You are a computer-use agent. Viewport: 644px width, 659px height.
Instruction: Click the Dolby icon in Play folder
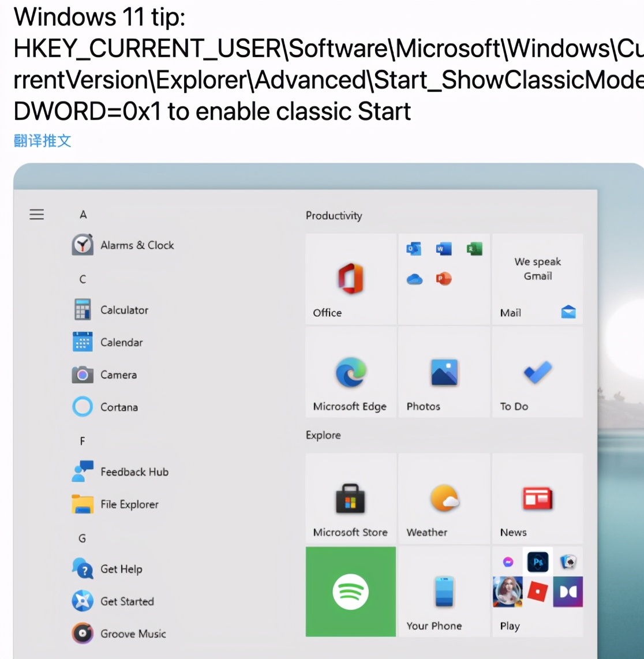click(568, 591)
